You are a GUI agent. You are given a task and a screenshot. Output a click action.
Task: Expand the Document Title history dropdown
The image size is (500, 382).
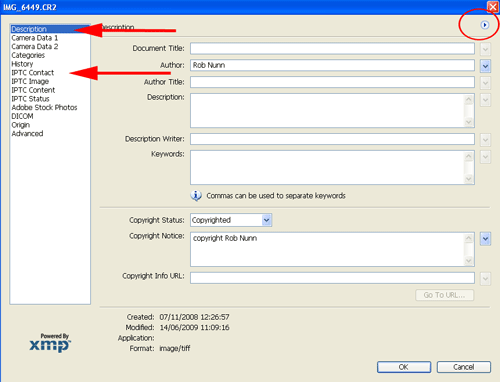[x=485, y=49]
